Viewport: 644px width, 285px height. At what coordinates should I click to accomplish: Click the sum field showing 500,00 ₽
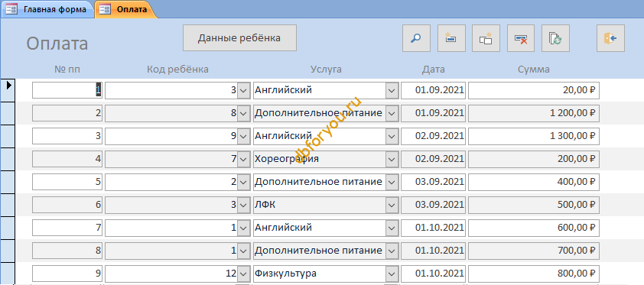pyautogui.click(x=534, y=205)
